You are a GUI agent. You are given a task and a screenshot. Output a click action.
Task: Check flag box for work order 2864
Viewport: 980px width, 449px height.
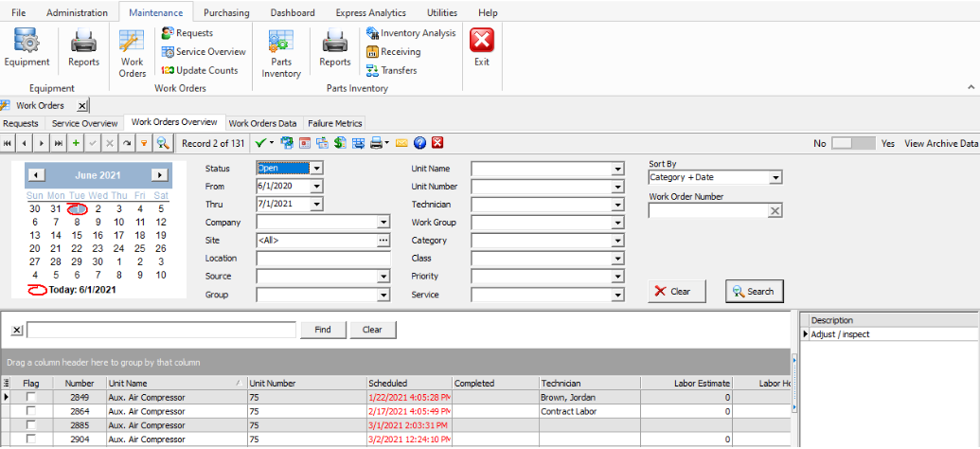tap(30, 411)
